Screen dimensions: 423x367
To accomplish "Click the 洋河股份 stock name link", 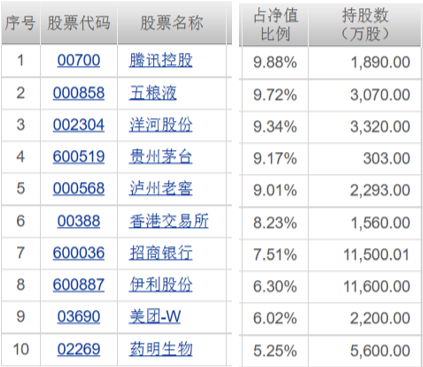I will tap(161, 125).
